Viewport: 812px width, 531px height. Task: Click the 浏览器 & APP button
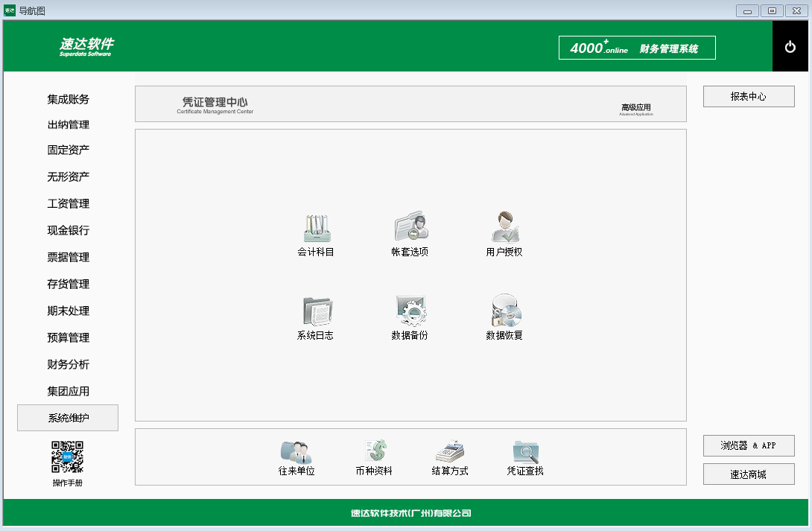click(x=748, y=445)
